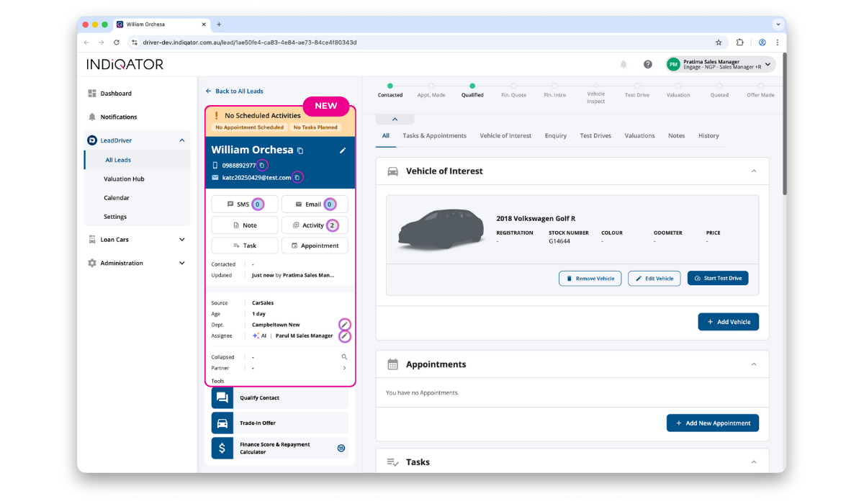Copy the phone number 0988892977
This screenshot has width=864, height=504.
(263, 165)
